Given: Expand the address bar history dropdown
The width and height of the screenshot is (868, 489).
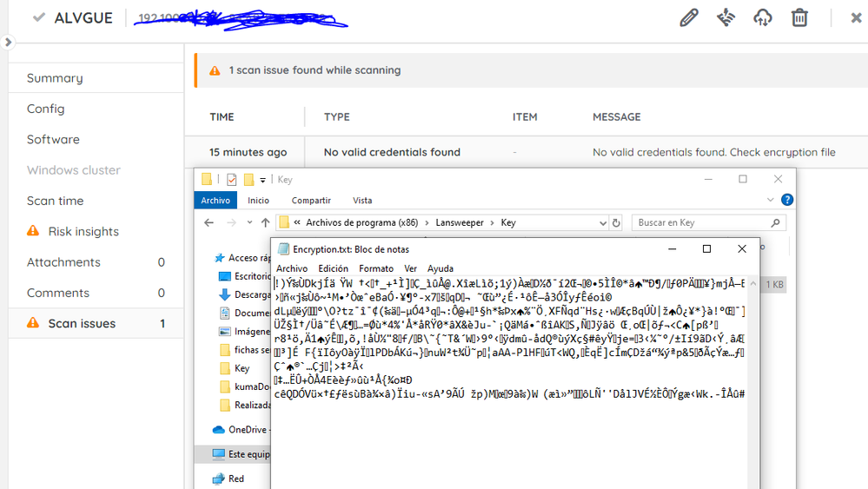Looking at the screenshot, I should click(605, 223).
